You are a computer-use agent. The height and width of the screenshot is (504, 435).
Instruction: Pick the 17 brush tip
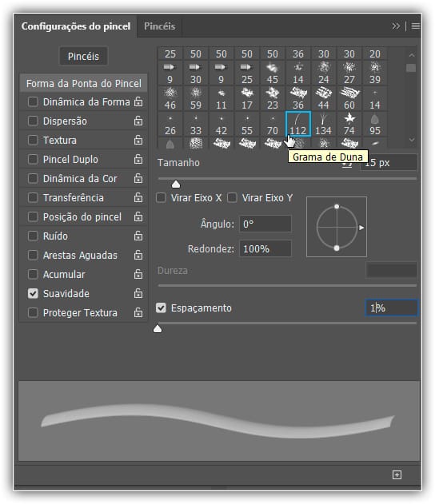pyautogui.click(x=247, y=98)
